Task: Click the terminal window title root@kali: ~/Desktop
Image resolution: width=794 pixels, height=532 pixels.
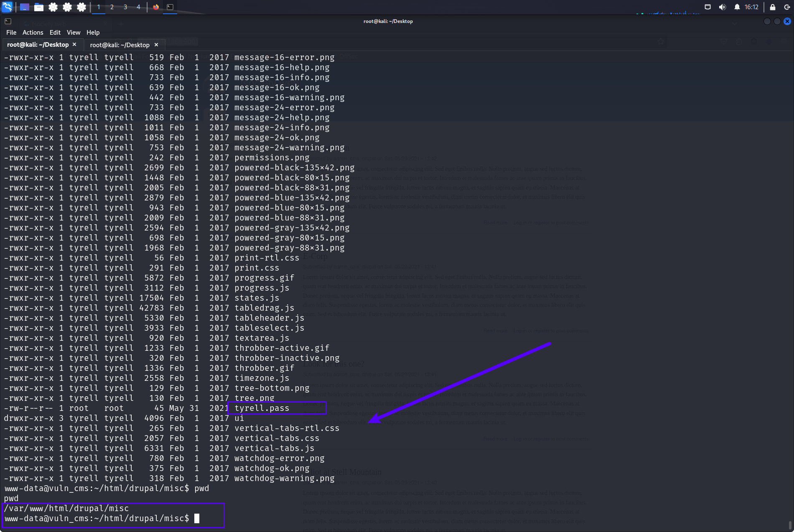Action: tap(388, 21)
